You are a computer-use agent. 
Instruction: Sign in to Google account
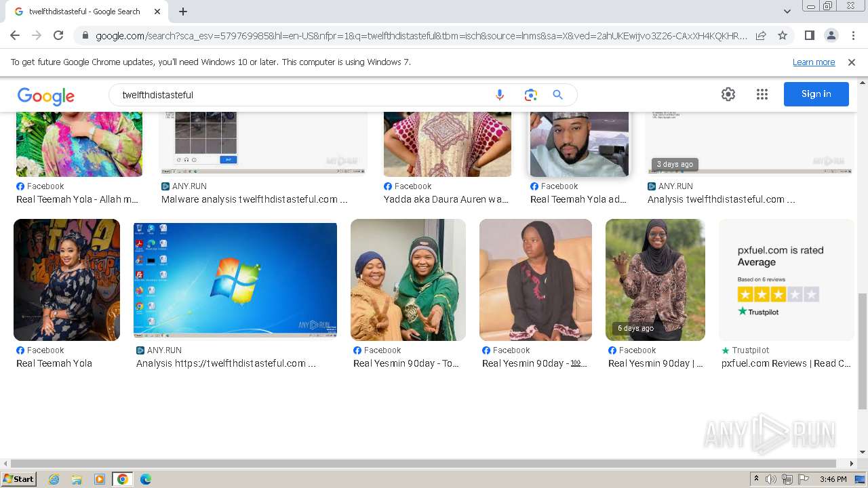point(816,94)
